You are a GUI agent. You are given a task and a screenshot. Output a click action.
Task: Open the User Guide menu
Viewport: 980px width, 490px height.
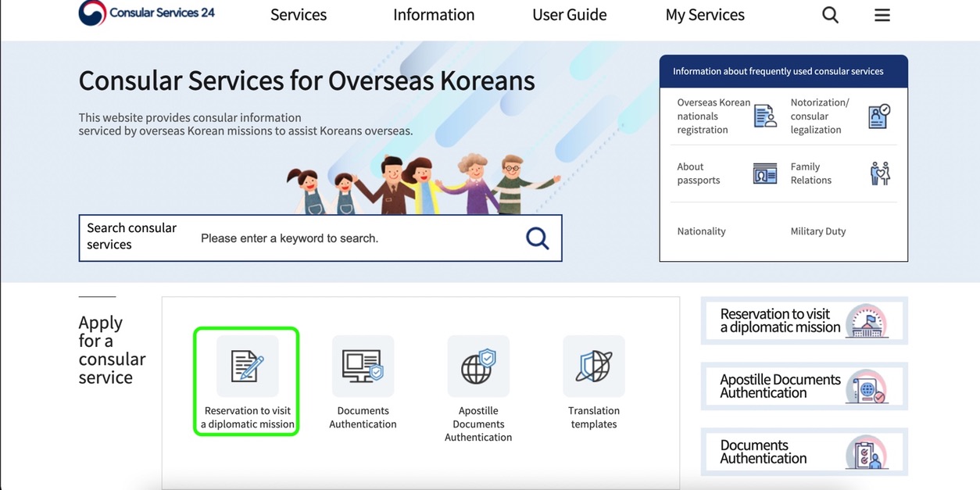(569, 14)
